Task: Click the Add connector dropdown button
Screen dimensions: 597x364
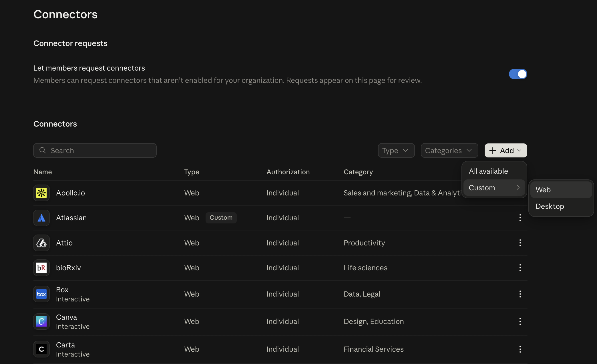Action: click(x=506, y=150)
